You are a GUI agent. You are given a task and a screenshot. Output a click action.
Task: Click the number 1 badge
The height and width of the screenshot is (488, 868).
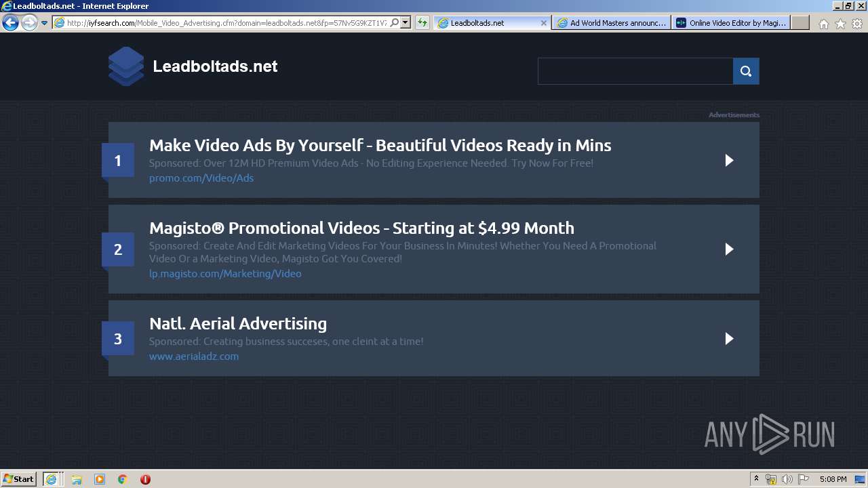[118, 161]
